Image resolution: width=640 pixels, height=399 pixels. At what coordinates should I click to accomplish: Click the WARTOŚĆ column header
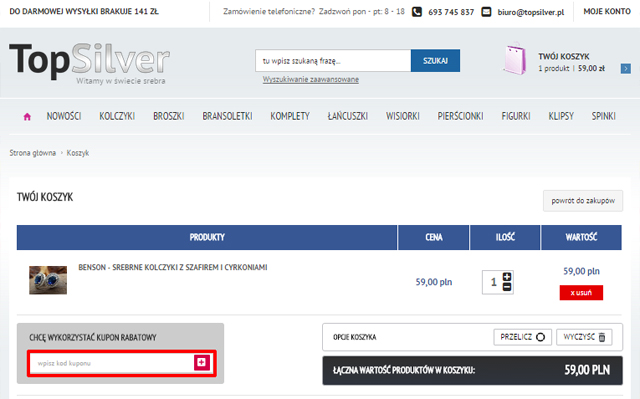pyautogui.click(x=581, y=237)
